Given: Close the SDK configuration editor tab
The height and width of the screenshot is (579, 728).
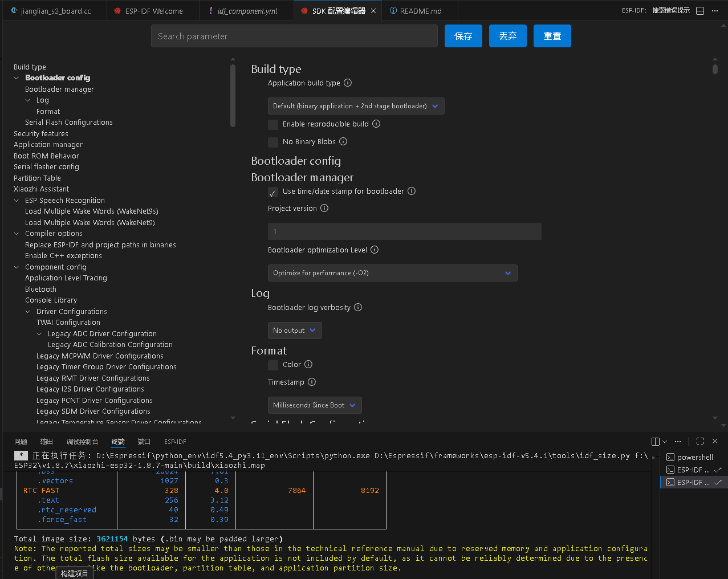Looking at the screenshot, I should point(373,11).
